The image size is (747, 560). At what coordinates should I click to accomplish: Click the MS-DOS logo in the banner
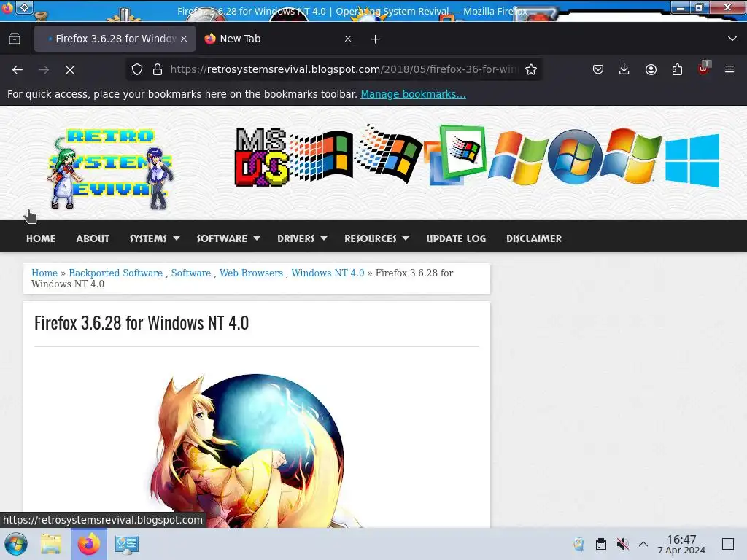[x=262, y=157]
